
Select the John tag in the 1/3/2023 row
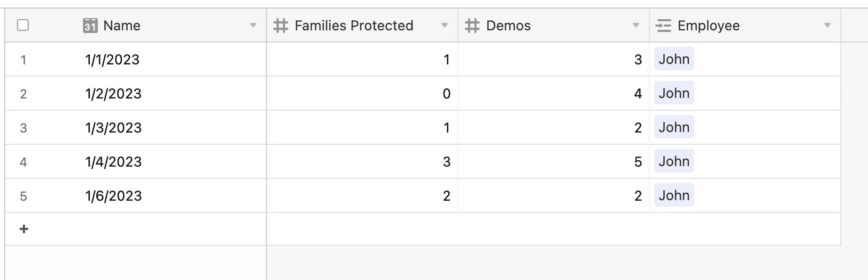point(674,127)
